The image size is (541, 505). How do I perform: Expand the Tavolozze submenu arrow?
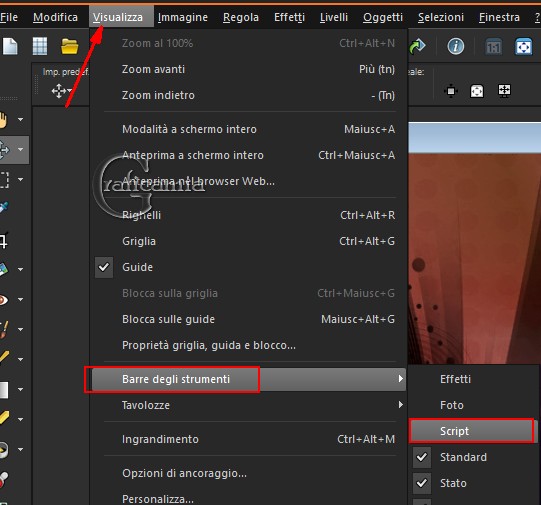click(400, 404)
